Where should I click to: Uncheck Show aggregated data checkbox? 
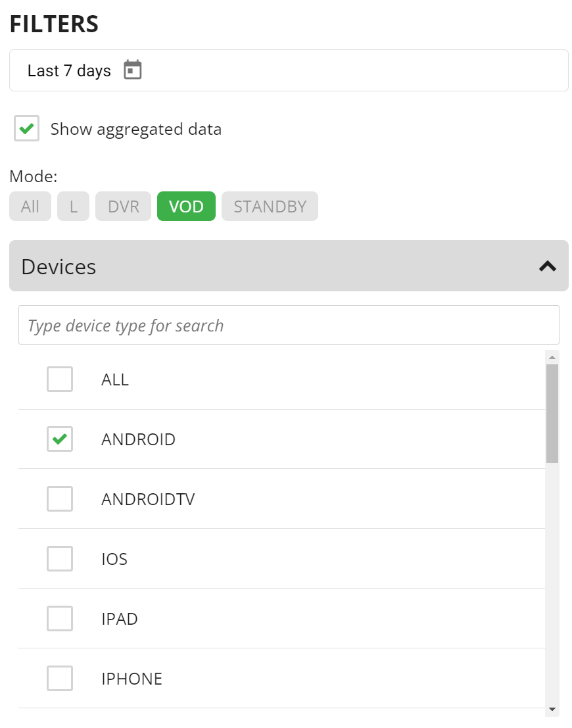point(26,128)
